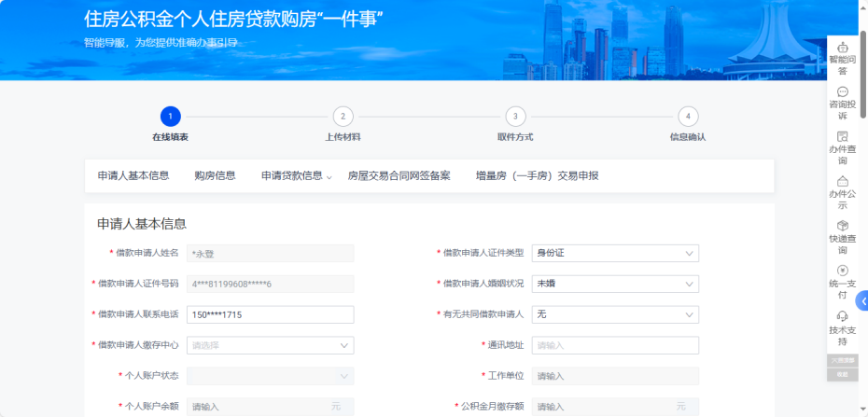
Task: Collapse sidebar with blue arrow tab
Action: [x=862, y=300]
